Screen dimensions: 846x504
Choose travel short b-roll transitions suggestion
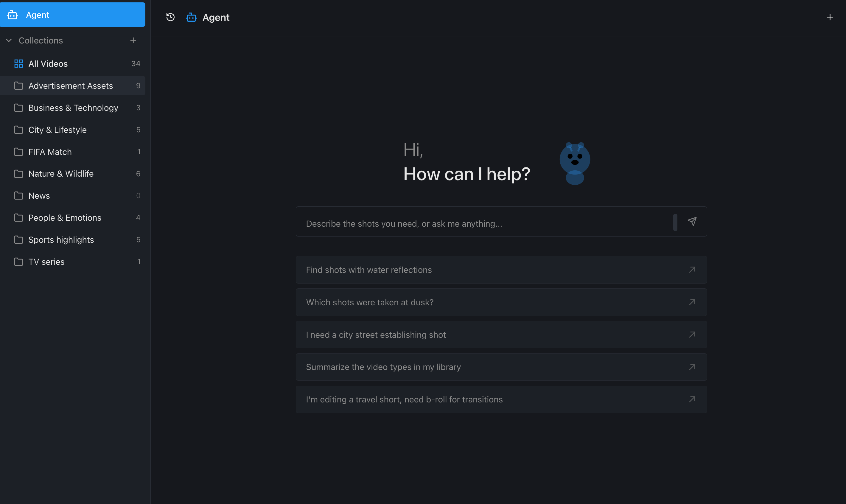501,399
